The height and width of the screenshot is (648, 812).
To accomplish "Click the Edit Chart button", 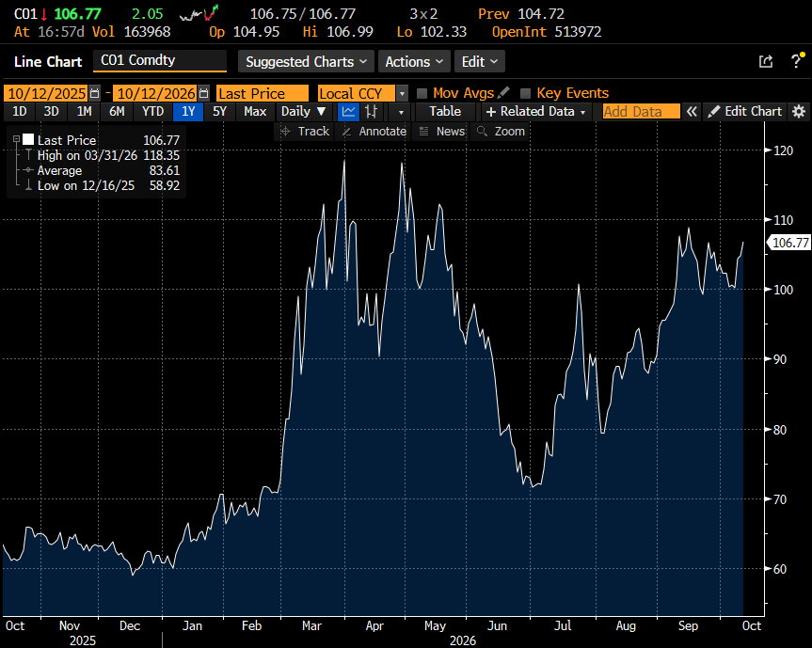I will click(x=744, y=111).
